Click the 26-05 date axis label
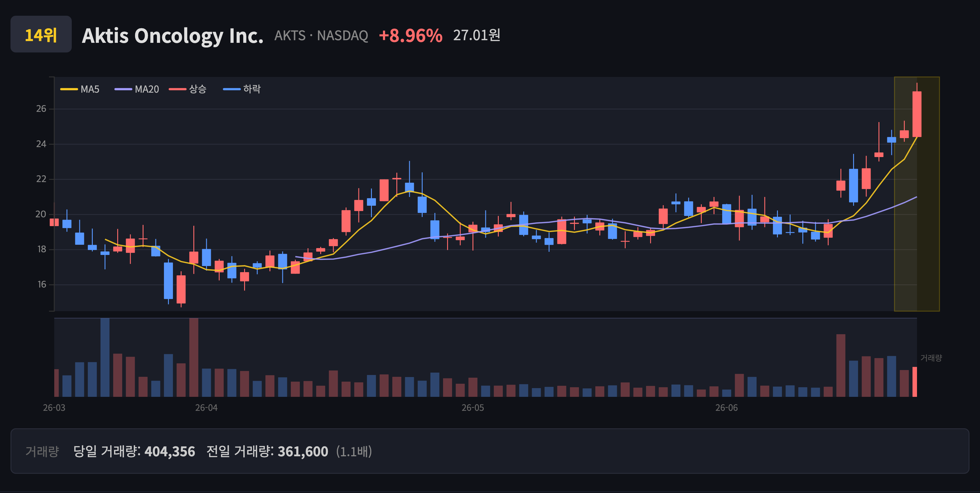This screenshot has height=493, width=980. click(473, 408)
